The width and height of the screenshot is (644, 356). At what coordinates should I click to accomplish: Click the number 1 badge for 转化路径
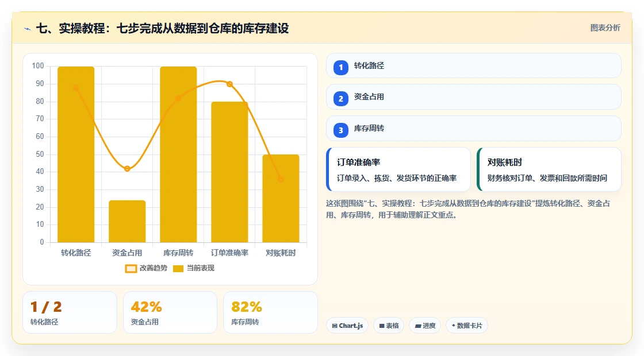tap(340, 67)
